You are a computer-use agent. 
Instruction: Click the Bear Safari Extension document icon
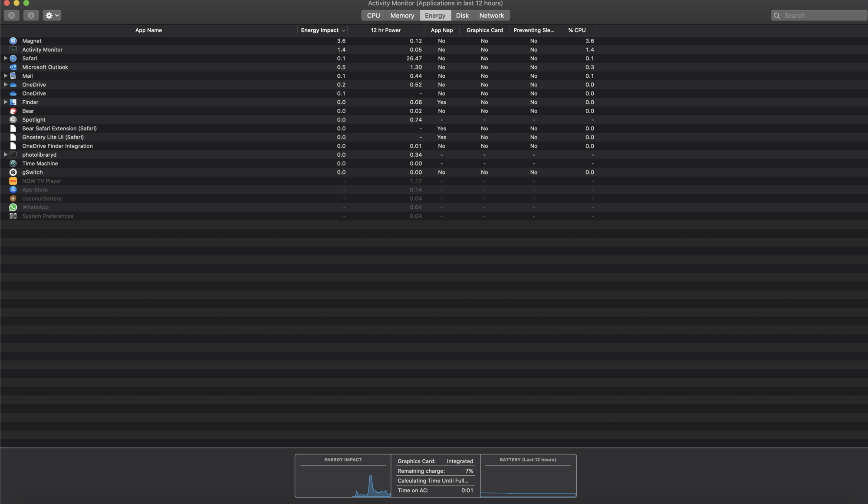point(13,128)
